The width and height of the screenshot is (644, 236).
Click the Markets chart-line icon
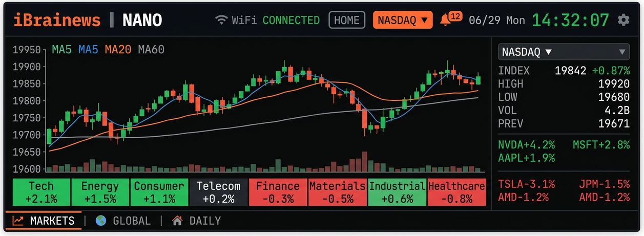[18, 221]
